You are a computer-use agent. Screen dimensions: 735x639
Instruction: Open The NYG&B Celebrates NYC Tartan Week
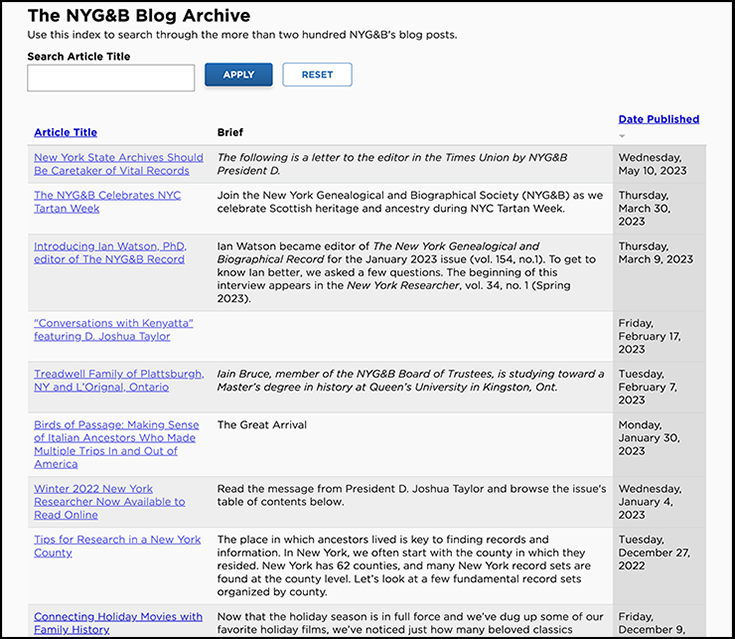coord(107,202)
